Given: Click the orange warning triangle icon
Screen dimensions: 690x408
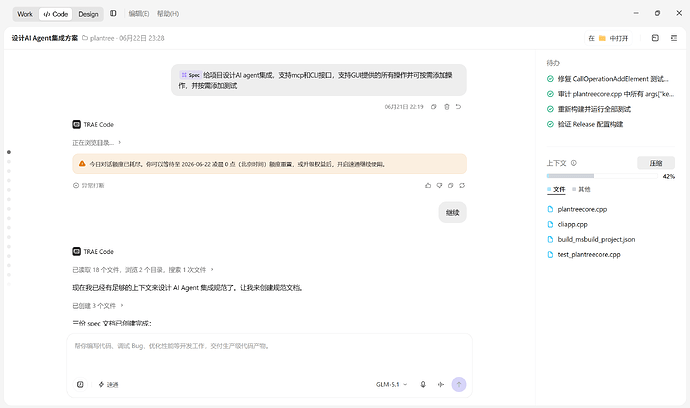Looking at the screenshot, I should coord(82,164).
